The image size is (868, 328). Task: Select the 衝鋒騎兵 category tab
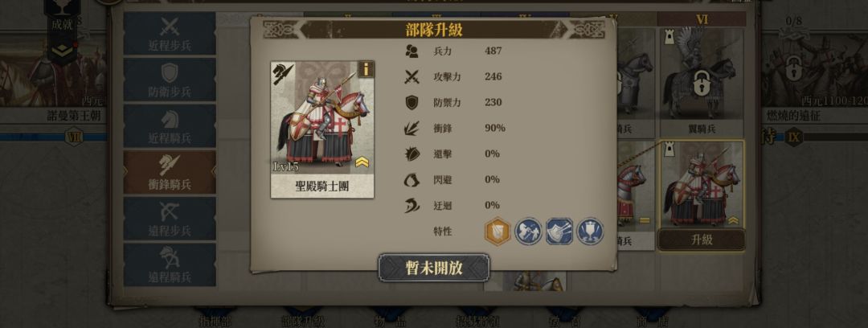click(x=170, y=172)
